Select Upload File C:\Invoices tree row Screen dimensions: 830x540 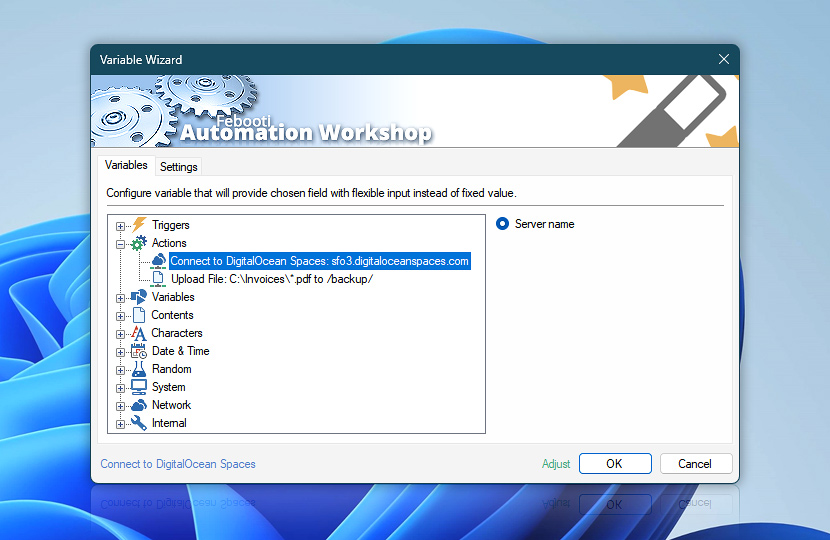(272, 279)
